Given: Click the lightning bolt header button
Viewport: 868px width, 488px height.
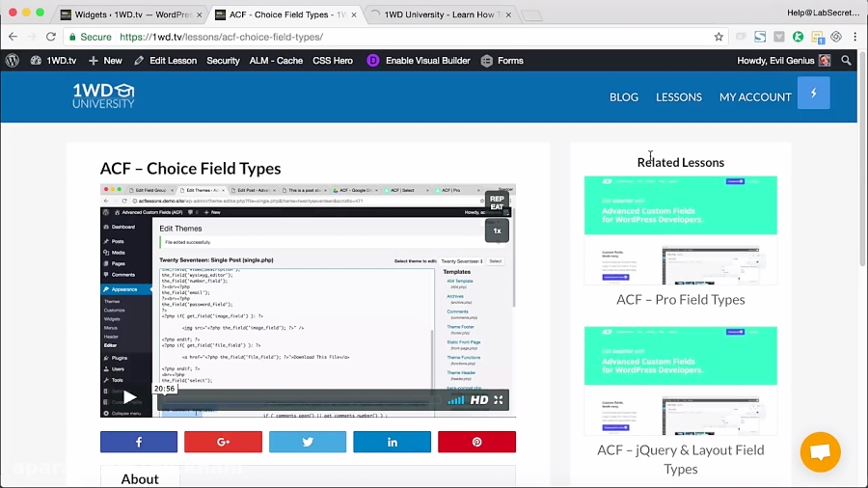Looking at the screenshot, I should (x=814, y=93).
